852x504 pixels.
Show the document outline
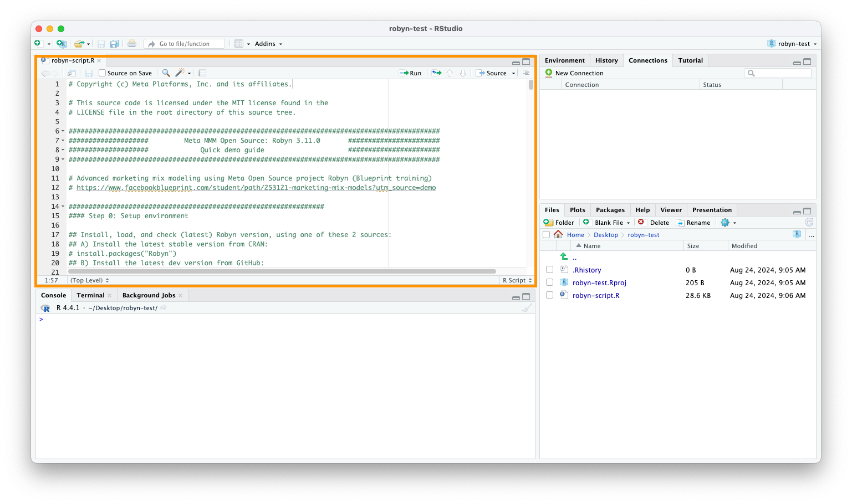526,73
